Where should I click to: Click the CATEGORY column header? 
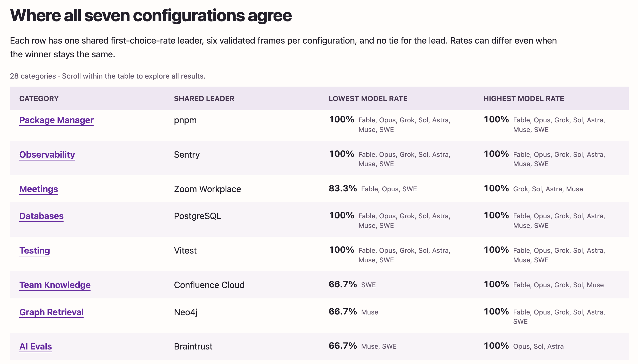point(39,99)
